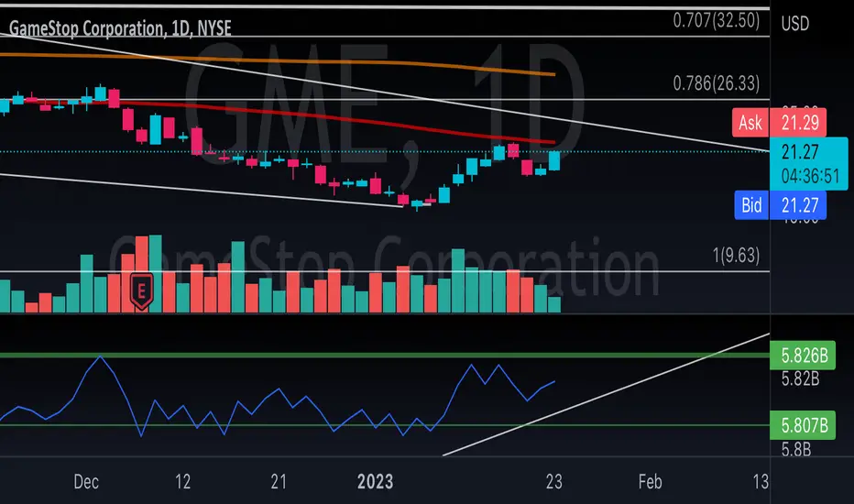Image resolution: width=854 pixels, height=504 pixels.
Task: Click the current price 21.27 countdown label
Action: click(x=808, y=163)
